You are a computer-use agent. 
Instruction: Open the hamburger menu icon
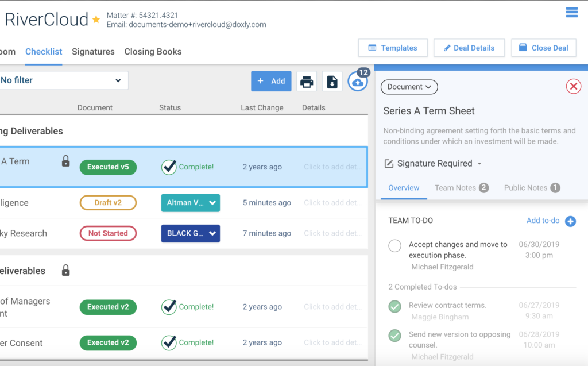tap(571, 12)
